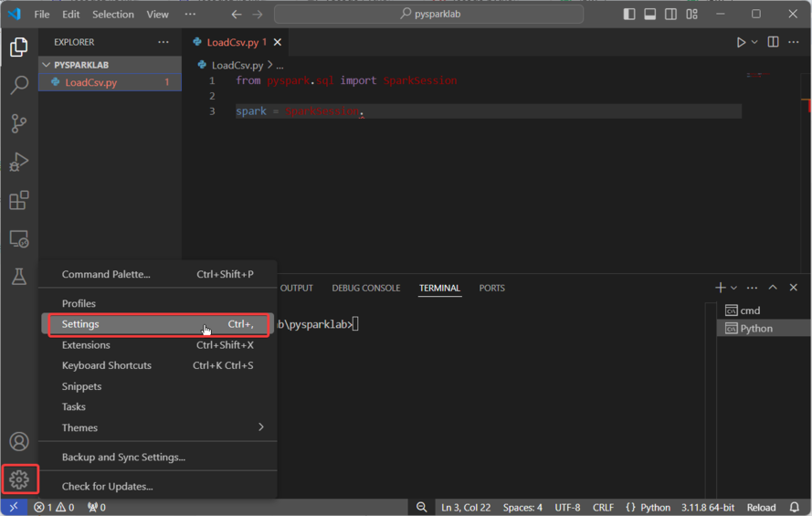Open the Testing flask icon
Screen dimensions: 812x516
click(18, 277)
